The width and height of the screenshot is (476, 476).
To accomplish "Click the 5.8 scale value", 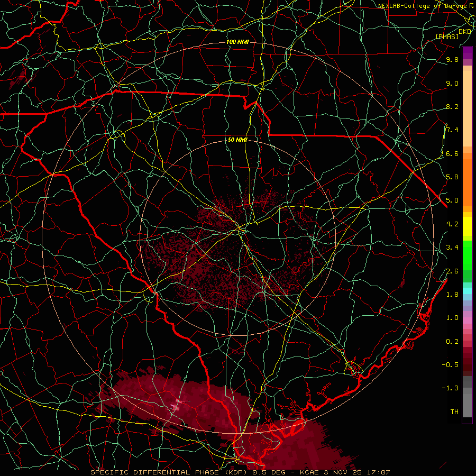I will (452, 177).
